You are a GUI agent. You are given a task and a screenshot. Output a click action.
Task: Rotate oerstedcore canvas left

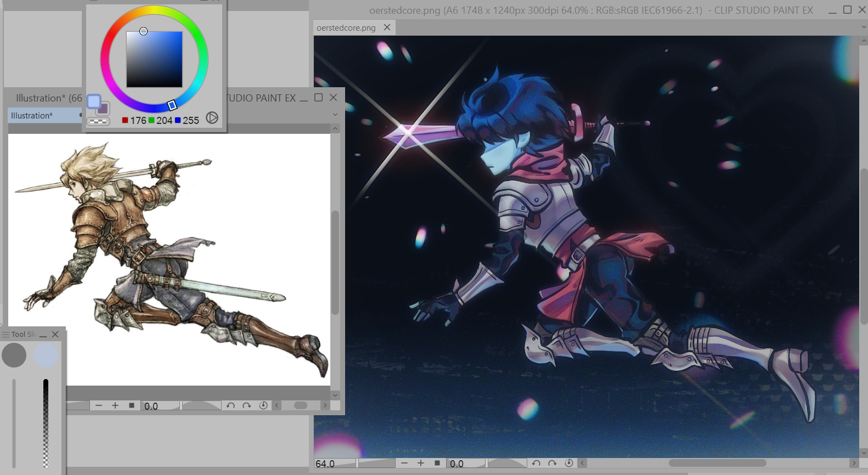536,463
